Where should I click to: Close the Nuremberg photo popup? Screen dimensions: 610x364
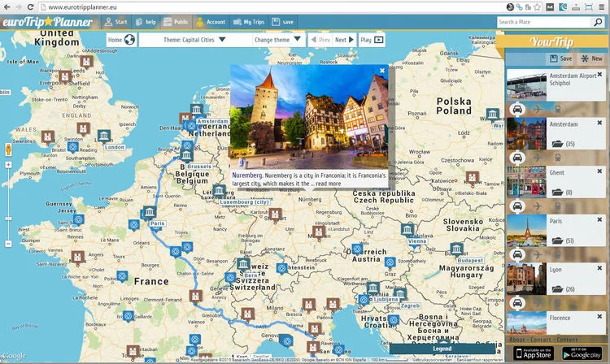(382, 71)
